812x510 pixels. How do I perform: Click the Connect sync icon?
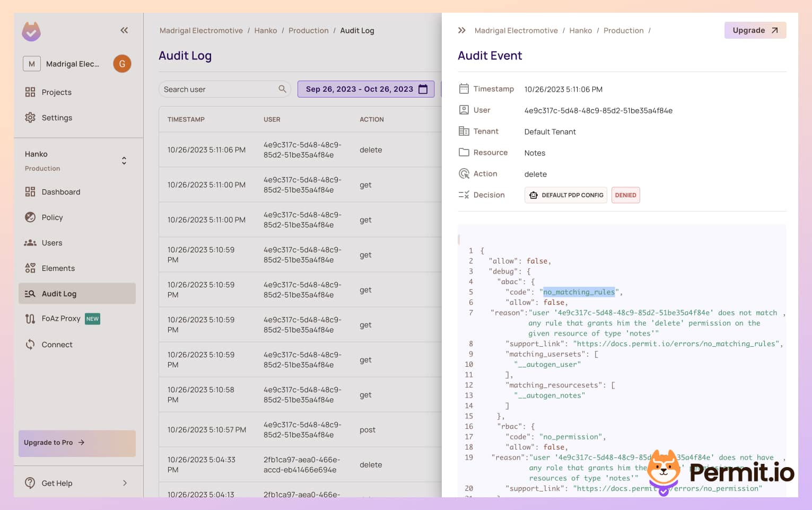click(x=31, y=344)
